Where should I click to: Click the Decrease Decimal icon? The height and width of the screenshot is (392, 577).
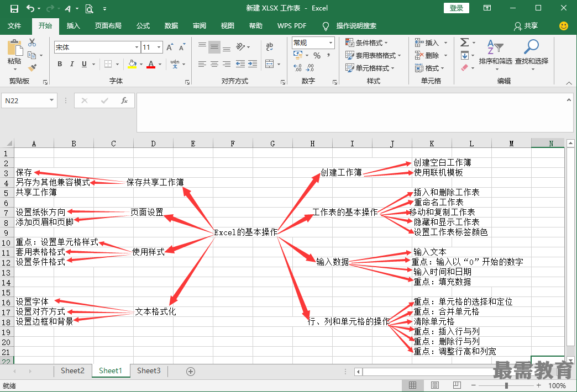[310, 68]
